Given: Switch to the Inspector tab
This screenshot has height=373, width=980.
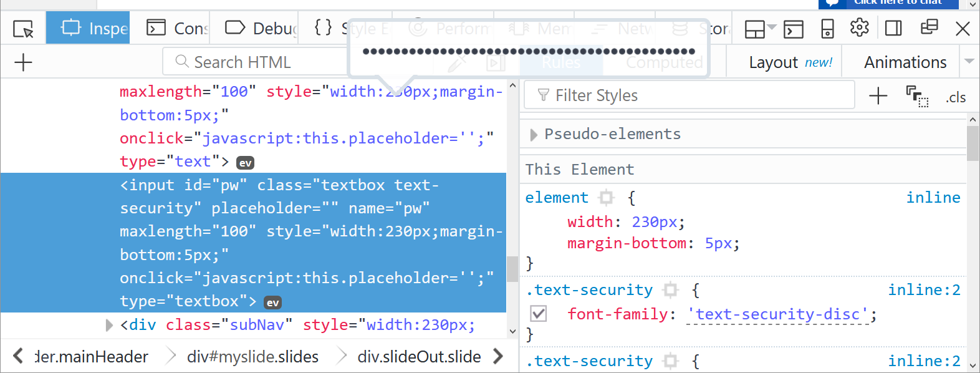Looking at the screenshot, I should tap(88, 28).
